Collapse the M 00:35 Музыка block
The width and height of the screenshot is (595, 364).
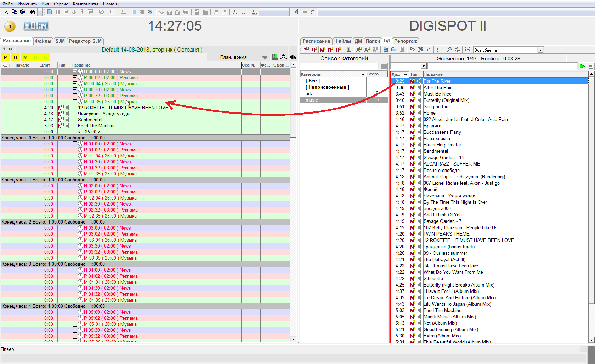pos(75,102)
